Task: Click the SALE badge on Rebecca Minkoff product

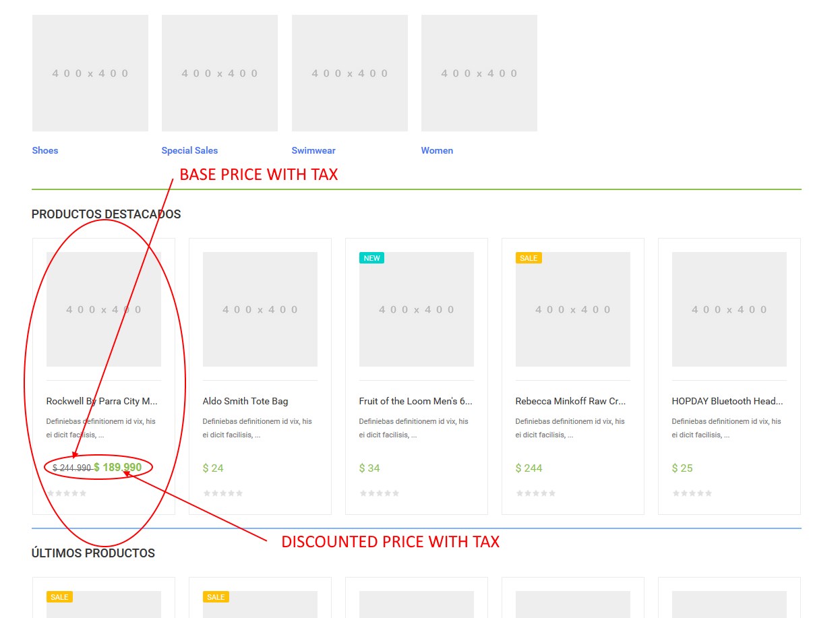Action: coord(529,257)
